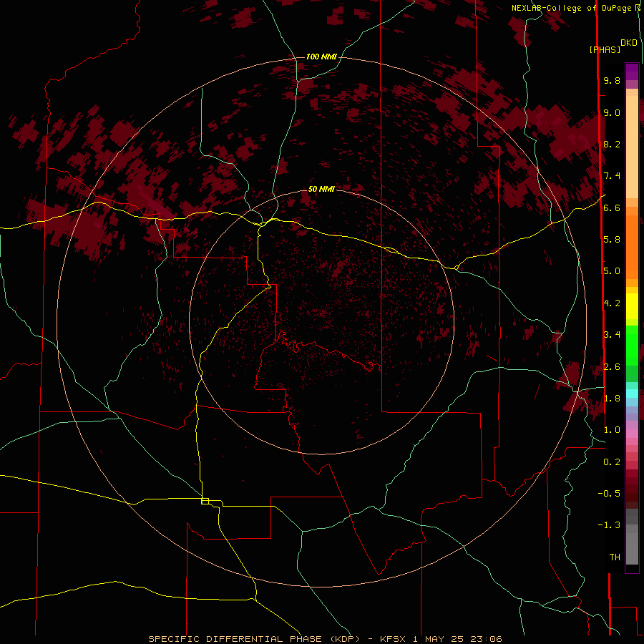The height and width of the screenshot is (644, 644).
Task: Click the -1.3 value on the color scale
Action: pos(609,525)
